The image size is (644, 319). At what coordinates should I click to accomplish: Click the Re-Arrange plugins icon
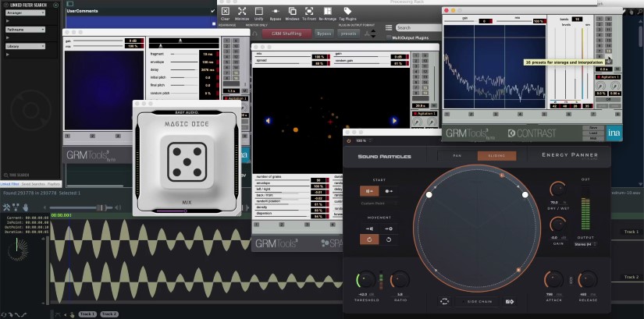pos(328,11)
